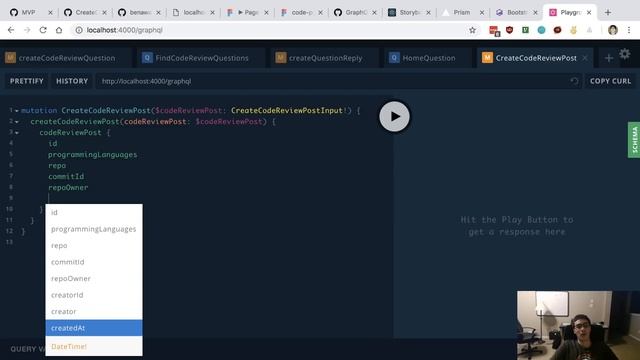Switch to the localhost browser tab
Image resolution: width=640 pixels, height=360 pixels.
click(193, 12)
